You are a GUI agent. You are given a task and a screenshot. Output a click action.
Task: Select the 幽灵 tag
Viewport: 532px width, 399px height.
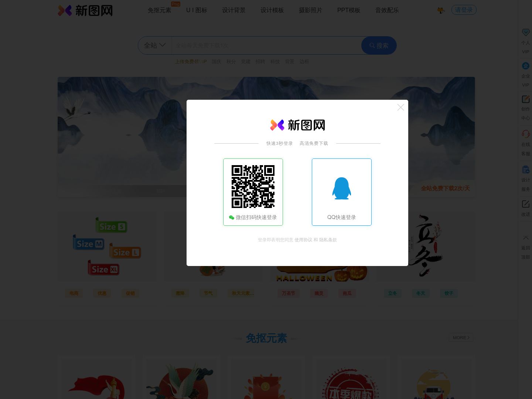pos(319,293)
